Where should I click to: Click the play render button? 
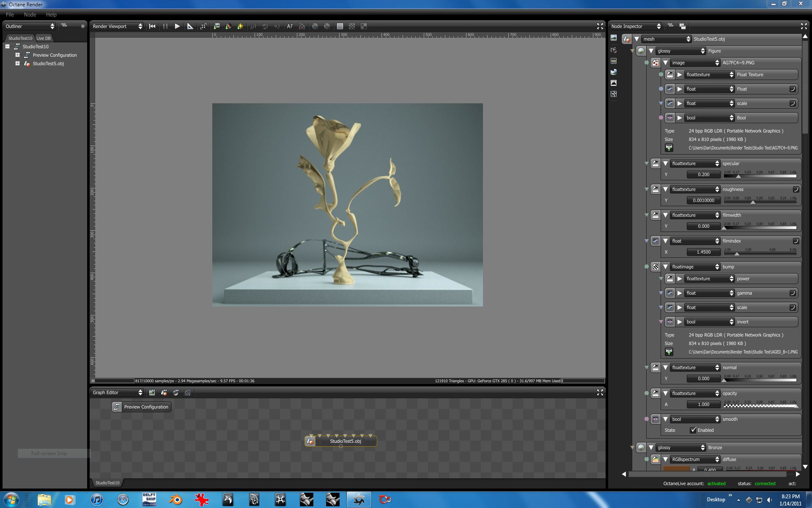coord(177,26)
